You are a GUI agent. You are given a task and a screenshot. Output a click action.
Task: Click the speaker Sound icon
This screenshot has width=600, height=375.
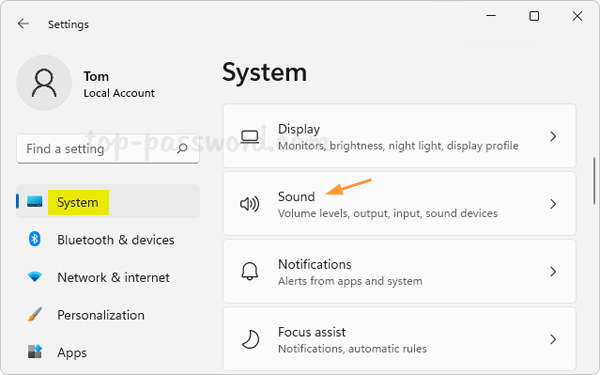249,204
